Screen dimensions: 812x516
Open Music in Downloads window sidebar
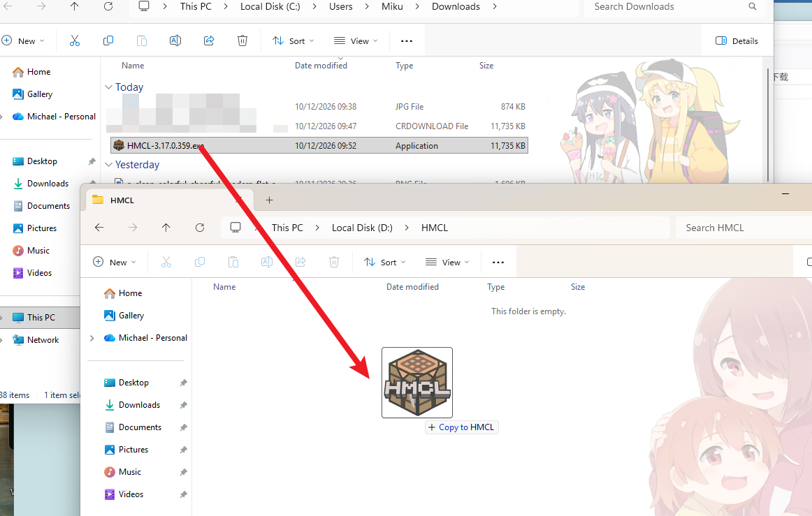pyautogui.click(x=31, y=251)
